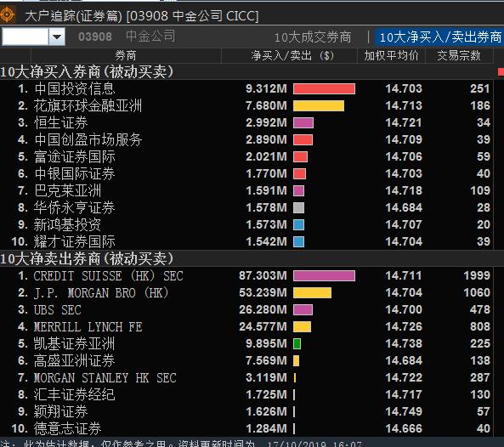The width and height of the screenshot is (504, 447).
Task: Click weighted average price 14.749
Action: coord(404,411)
